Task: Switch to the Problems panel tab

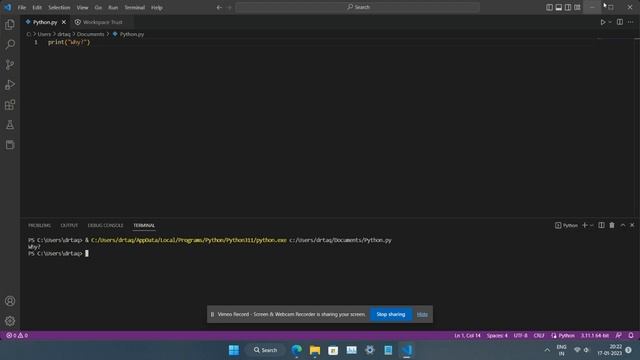Action: click(x=39, y=225)
